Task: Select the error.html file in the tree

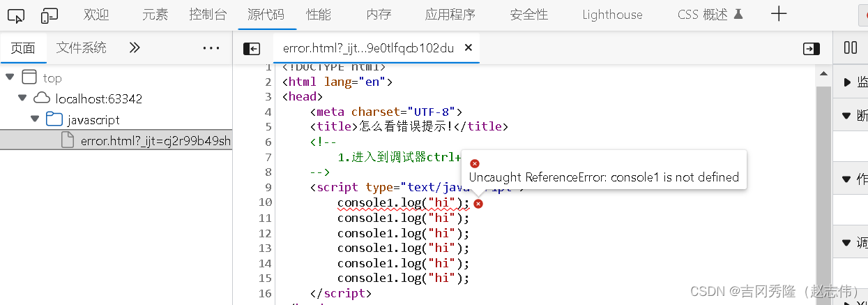Action: pos(116,140)
